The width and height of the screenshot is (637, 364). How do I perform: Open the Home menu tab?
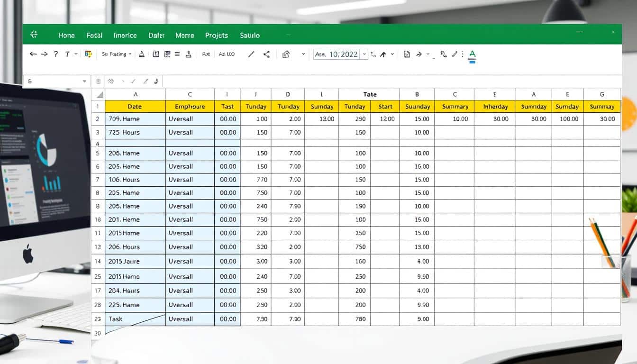click(67, 35)
